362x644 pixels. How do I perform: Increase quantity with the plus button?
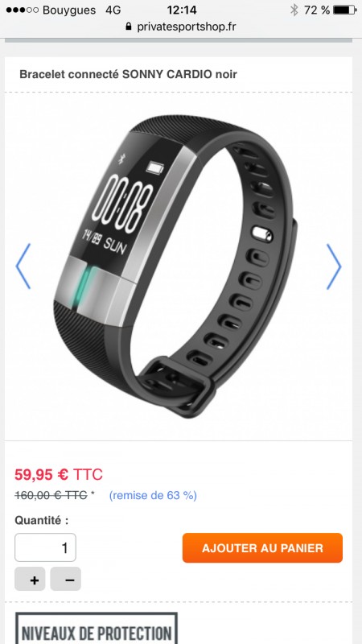[x=35, y=580]
